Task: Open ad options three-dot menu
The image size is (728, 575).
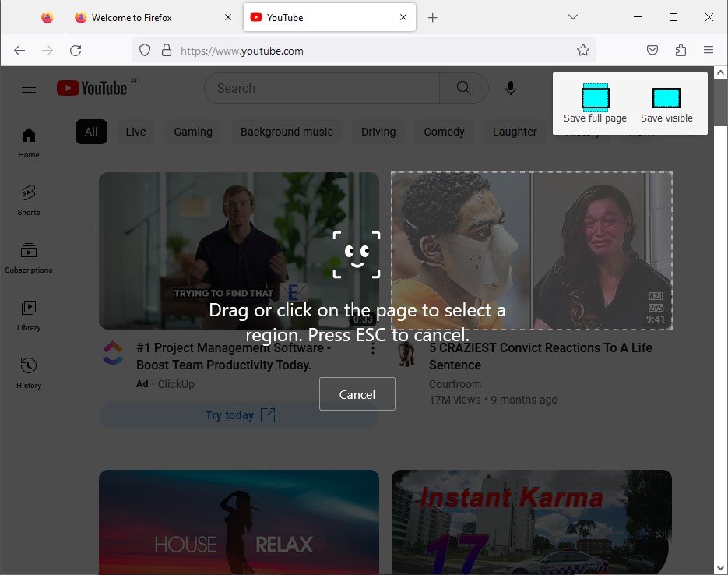Action: 373,349
